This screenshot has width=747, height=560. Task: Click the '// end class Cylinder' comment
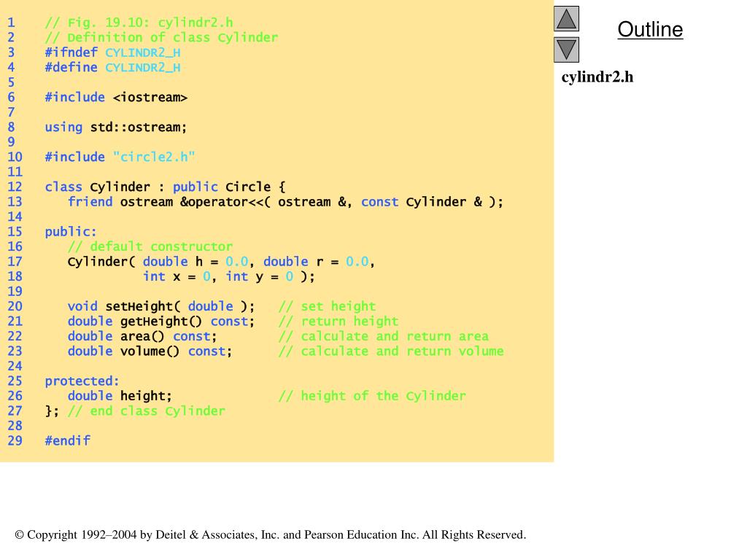pos(146,411)
